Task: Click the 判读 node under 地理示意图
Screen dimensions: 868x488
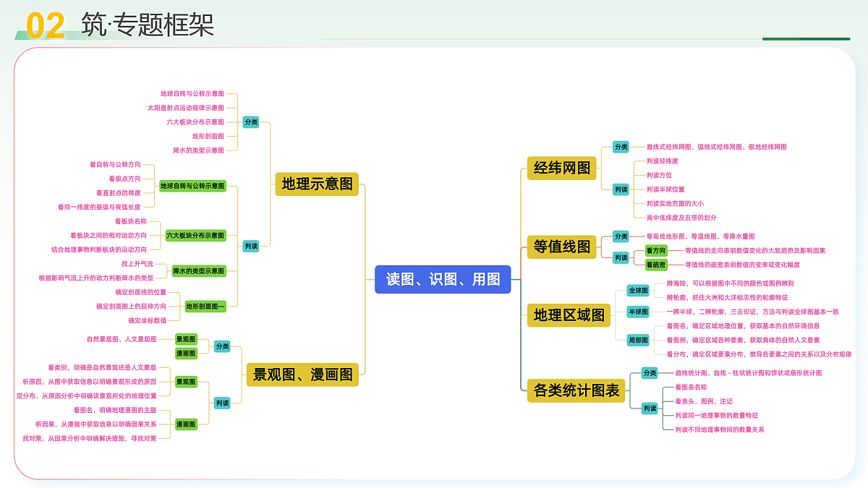Action: [251, 246]
